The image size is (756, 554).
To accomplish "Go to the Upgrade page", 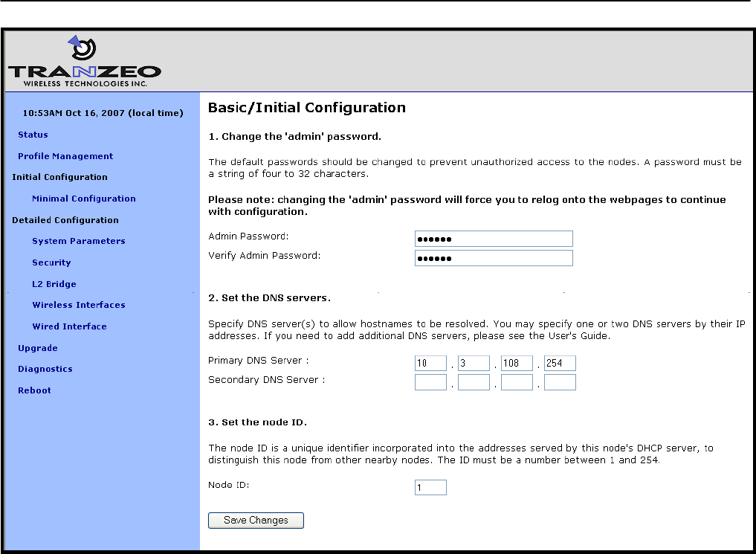I will 38,348.
